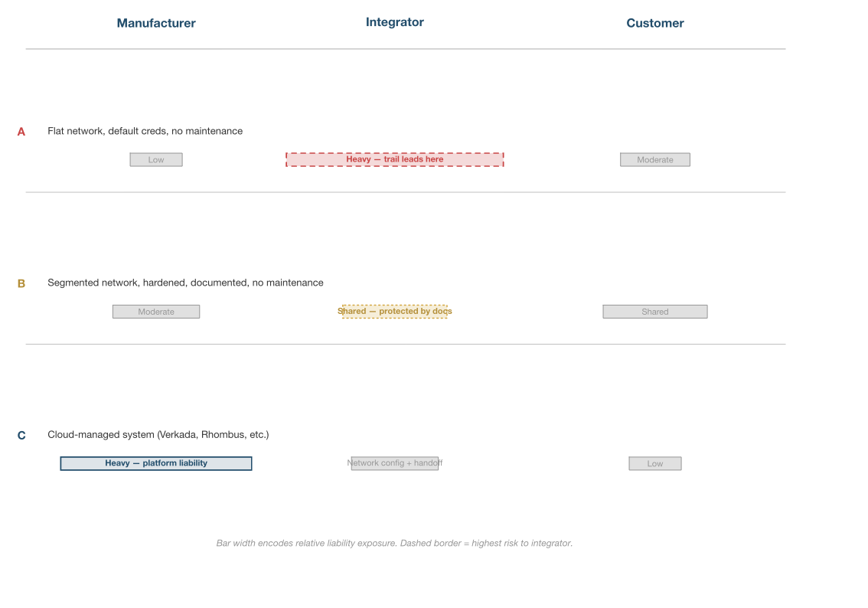Viewport: 868px width, 608px height.
Task: Click the italic 'Bar width encodes' caption
Action: [394, 543]
